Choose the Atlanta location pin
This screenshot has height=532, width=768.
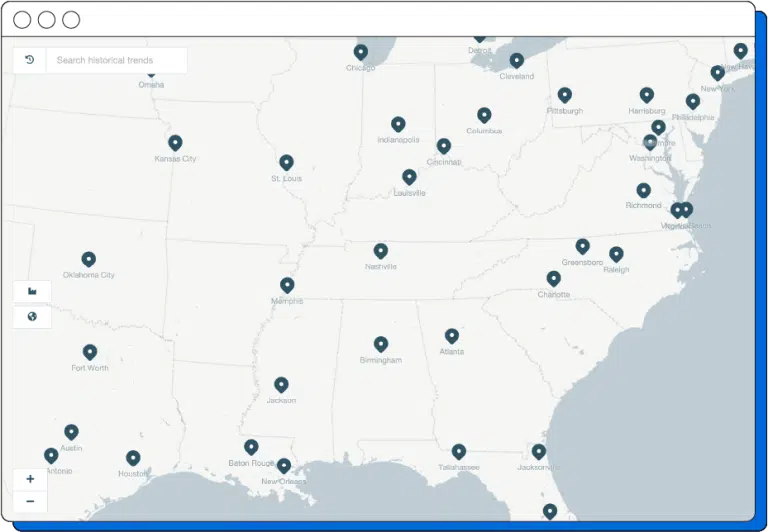click(452, 336)
